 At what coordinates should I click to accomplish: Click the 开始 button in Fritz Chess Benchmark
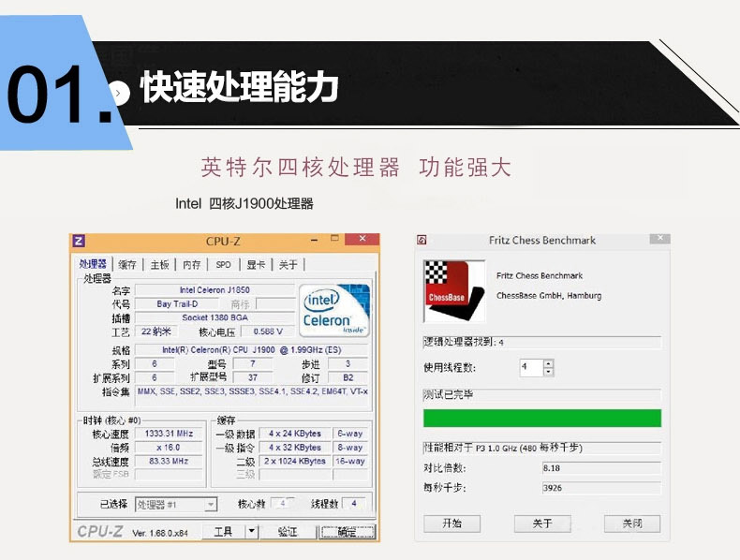pos(451,523)
